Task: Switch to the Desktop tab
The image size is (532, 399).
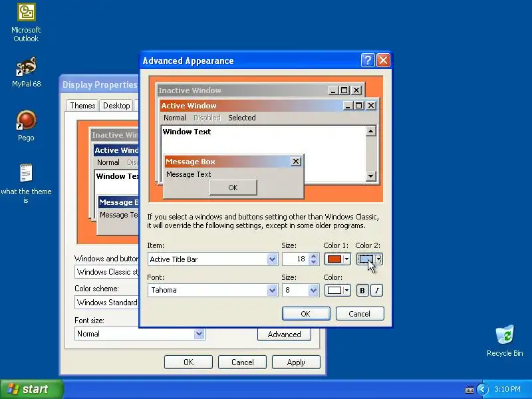Action: (x=116, y=106)
